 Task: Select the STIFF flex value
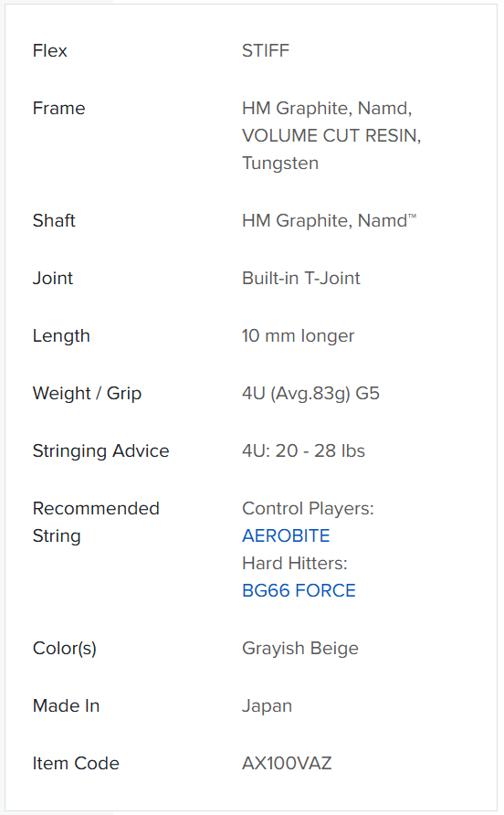point(266,50)
